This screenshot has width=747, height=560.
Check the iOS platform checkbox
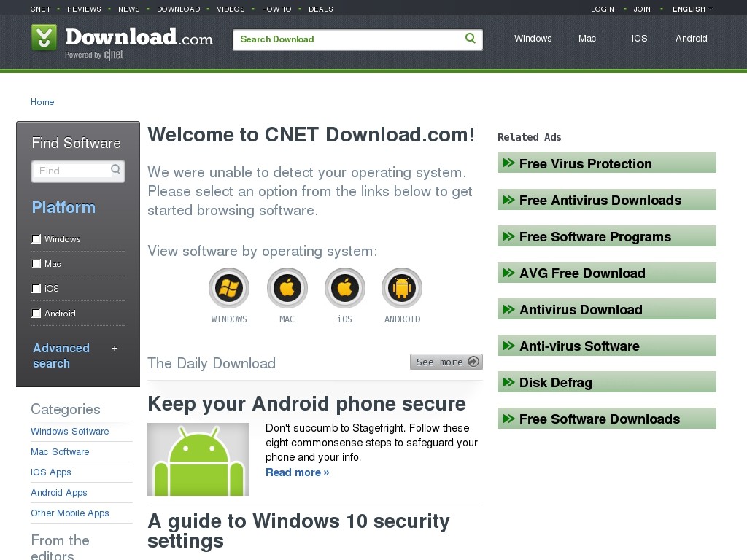click(36, 289)
